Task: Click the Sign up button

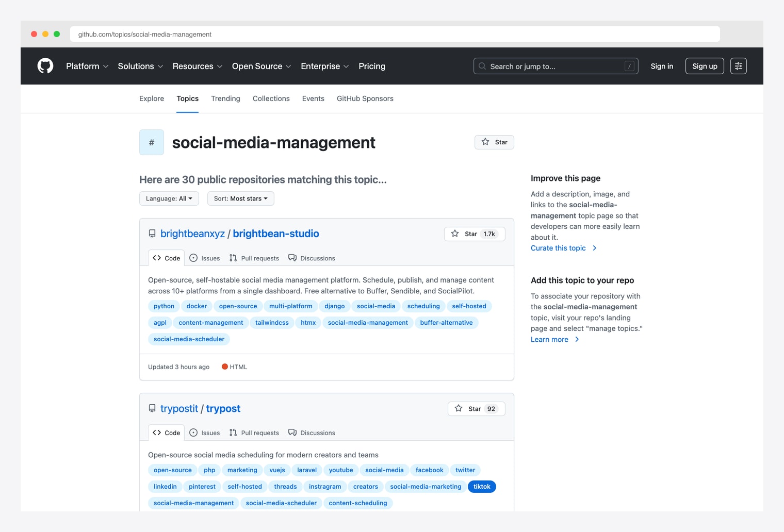Action: pyautogui.click(x=705, y=66)
